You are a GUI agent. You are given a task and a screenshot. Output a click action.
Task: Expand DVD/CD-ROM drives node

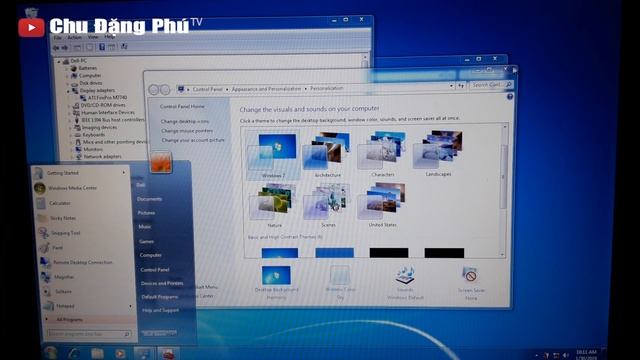pos(69,106)
